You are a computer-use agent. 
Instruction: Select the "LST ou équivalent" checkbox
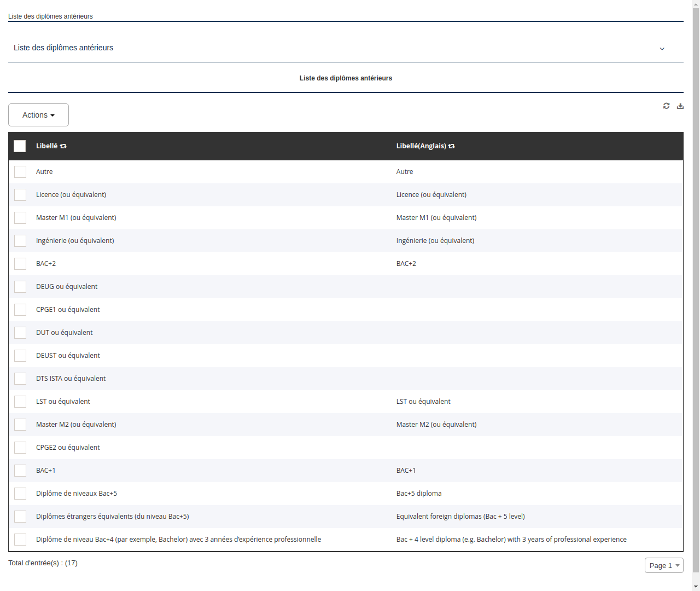point(20,401)
